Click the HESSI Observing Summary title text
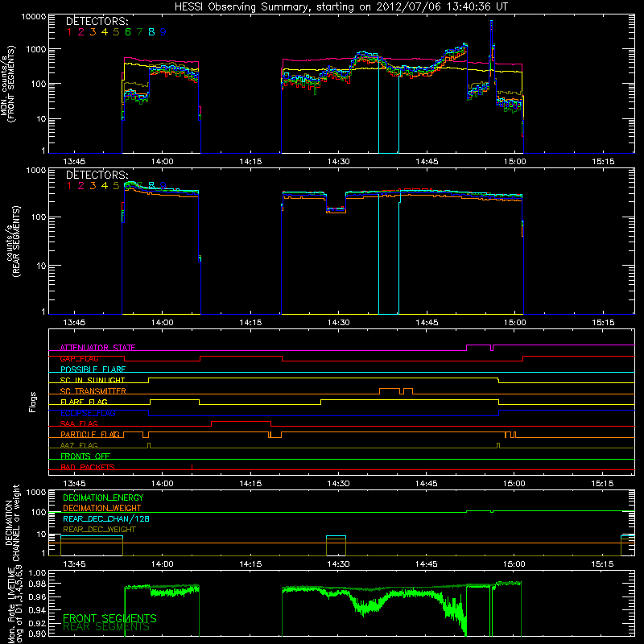644x644 pixels. [x=341, y=7]
